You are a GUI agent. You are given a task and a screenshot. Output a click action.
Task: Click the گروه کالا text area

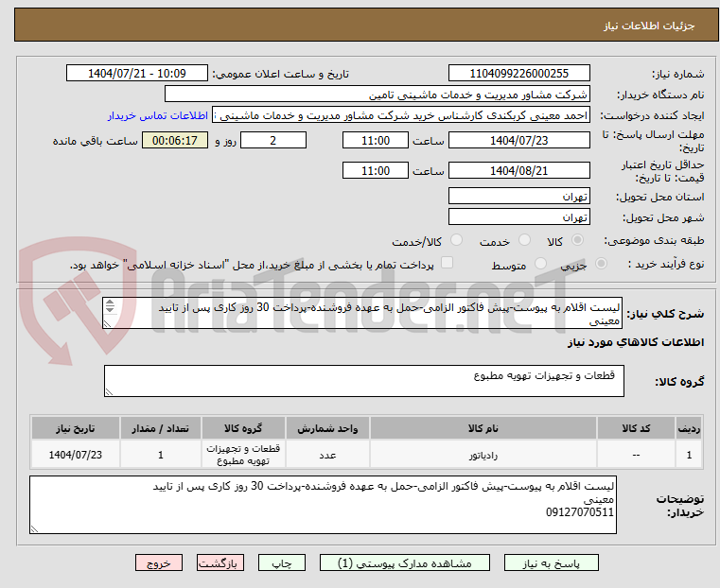[x=363, y=381]
